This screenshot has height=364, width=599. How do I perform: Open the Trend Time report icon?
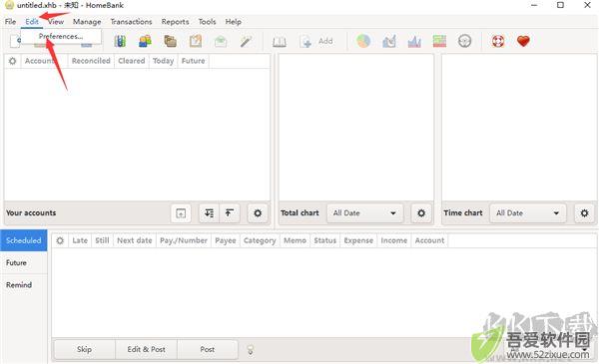click(x=389, y=41)
